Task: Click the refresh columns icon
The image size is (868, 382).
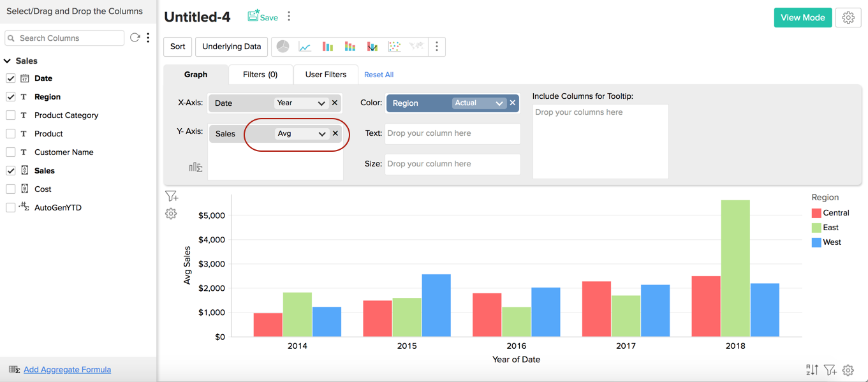Action: [135, 38]
